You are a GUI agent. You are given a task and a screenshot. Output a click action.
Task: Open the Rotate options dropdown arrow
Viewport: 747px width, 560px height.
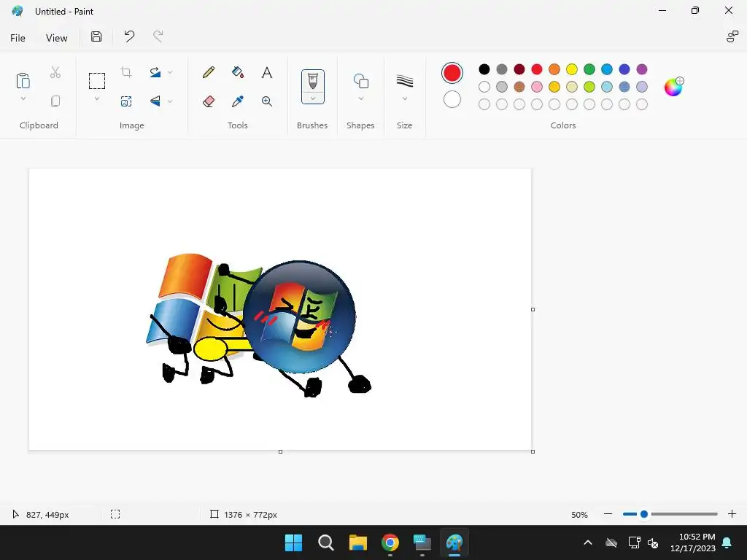pos(170,72)
